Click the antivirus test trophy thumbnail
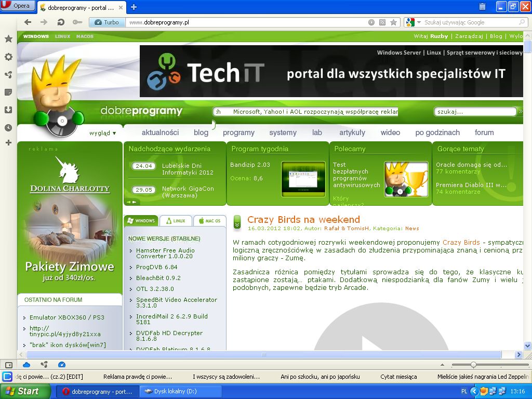The height and width of the screenshot is (399, 532). (406, 179)
